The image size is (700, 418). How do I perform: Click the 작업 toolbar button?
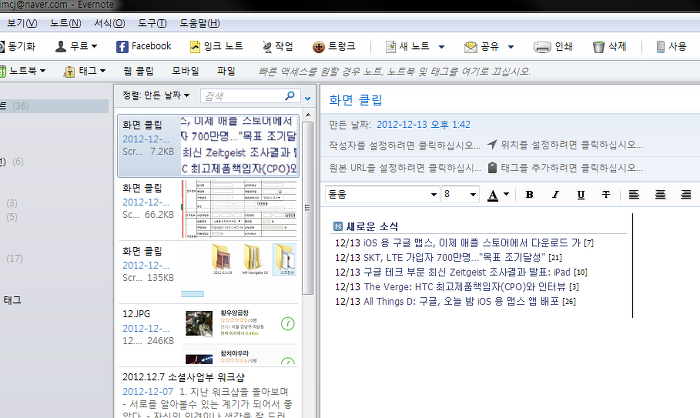tap(277, 46)
